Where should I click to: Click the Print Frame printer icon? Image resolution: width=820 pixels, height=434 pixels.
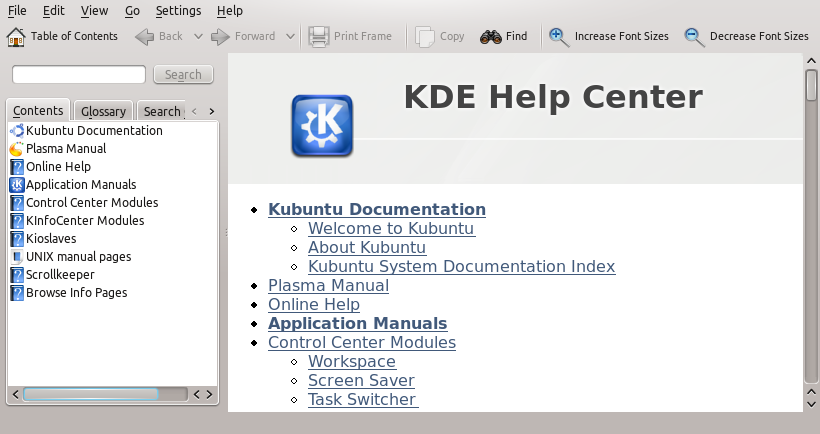pyautogui.click(x=319, y=37)
